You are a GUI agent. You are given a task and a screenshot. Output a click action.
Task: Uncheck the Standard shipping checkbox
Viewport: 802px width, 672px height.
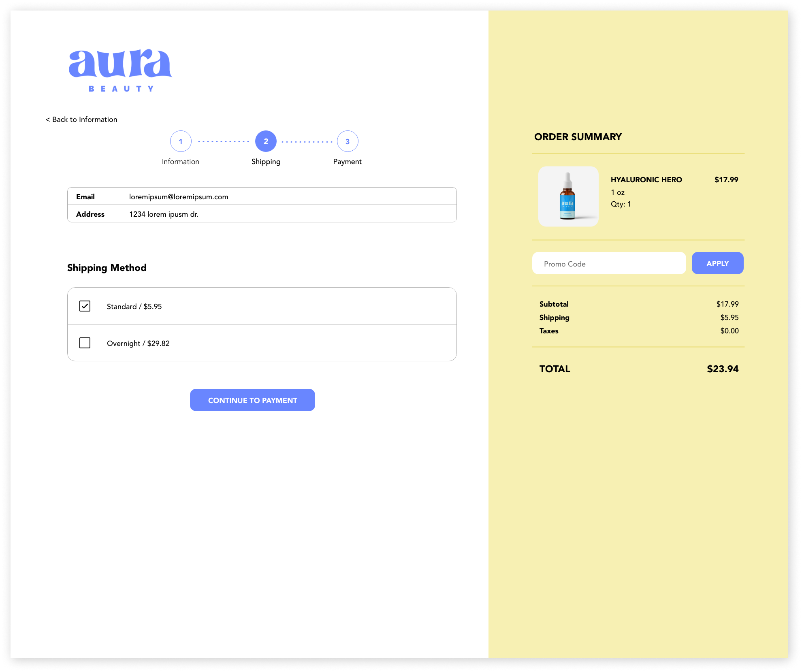[85, 306]
